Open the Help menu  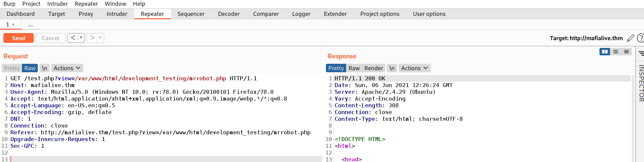pos(139,4)
